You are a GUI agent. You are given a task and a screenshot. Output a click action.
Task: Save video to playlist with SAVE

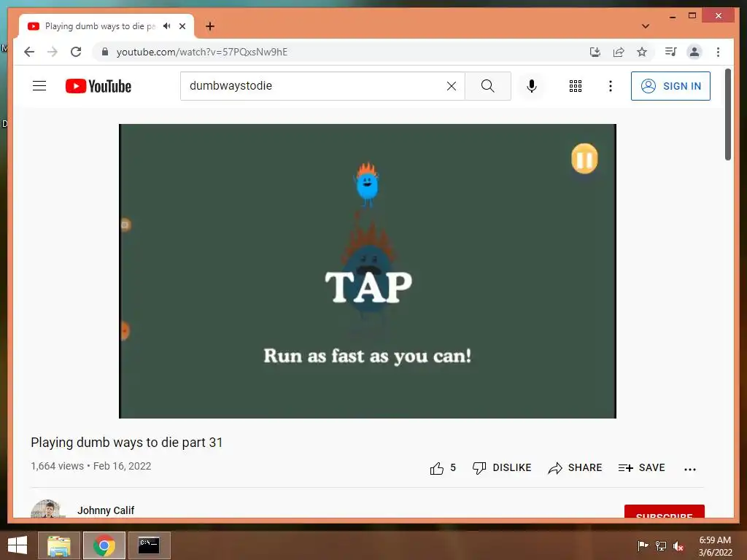tap(641, 467)
